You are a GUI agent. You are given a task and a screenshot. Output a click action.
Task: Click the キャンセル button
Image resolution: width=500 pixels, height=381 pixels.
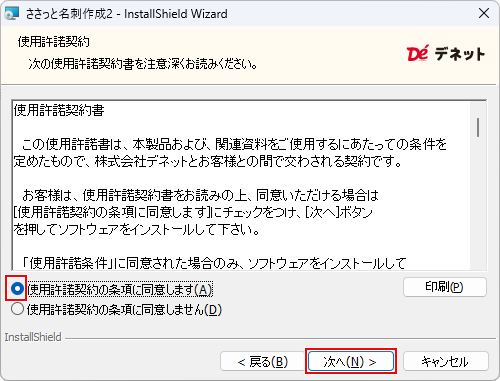point(445,361)
